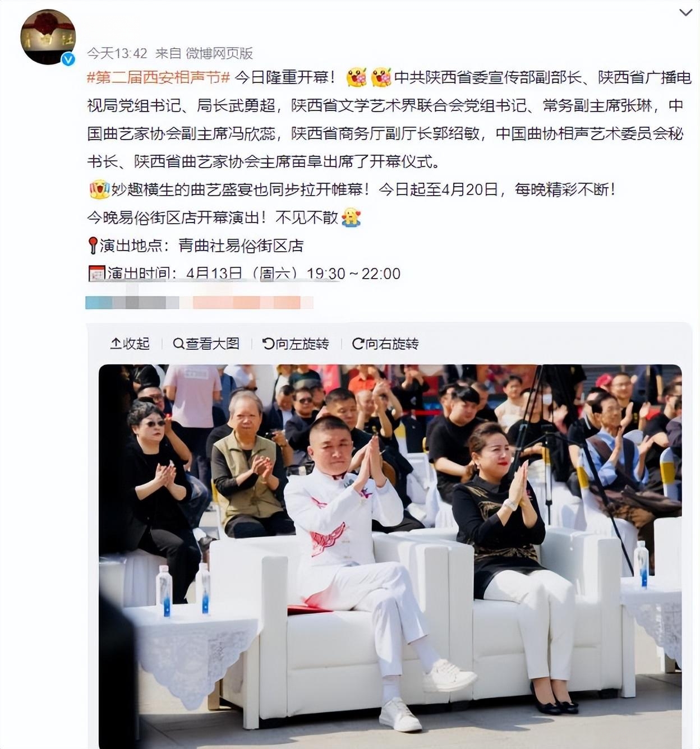Expand the post options chevron
Viewport: 700px width, 749px height.
pyautogui.click(x=685, y=12)
